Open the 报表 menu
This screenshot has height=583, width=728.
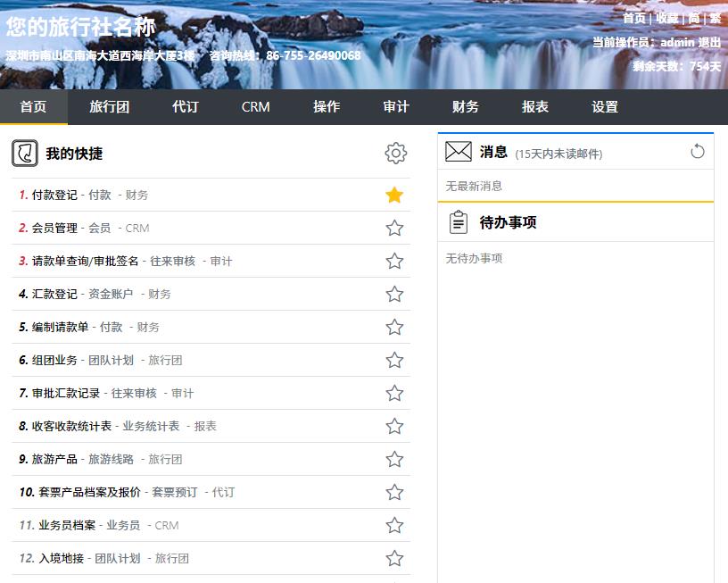point(535,107)
